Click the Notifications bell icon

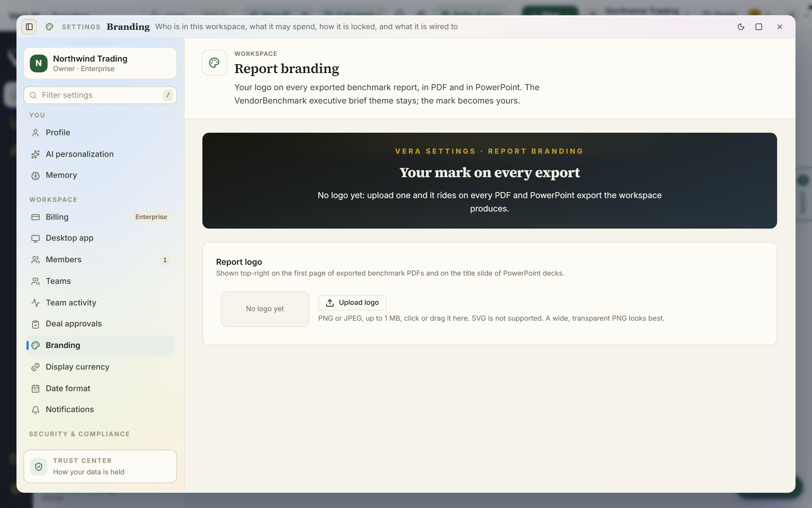click(x=36, y=410)
